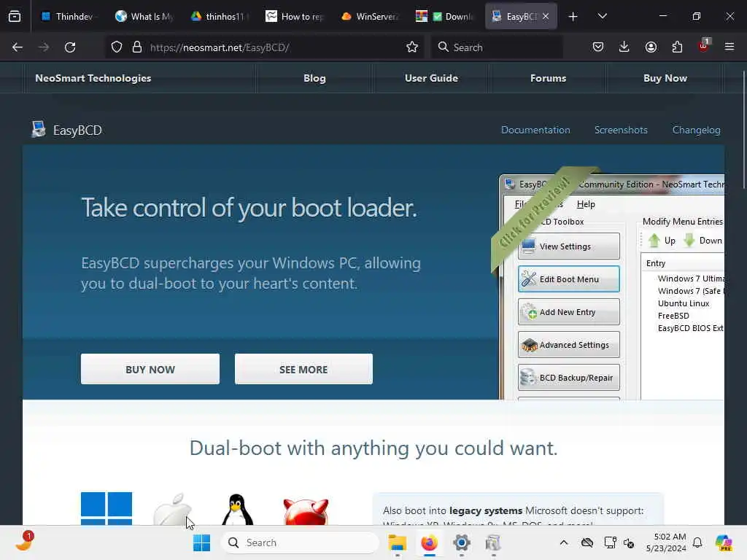Switch to the How to rep tab
The width and height of the screenshot is (747, 560).
tap(295, 17)
